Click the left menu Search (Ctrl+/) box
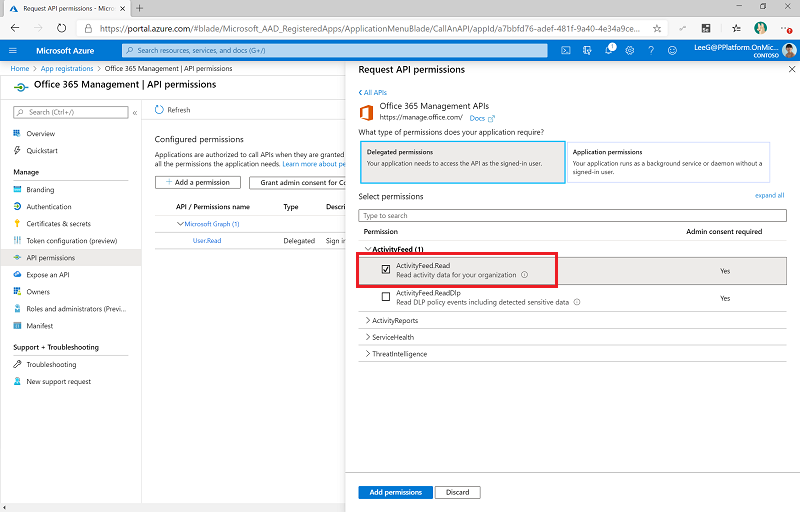 (x=70, y=112)
